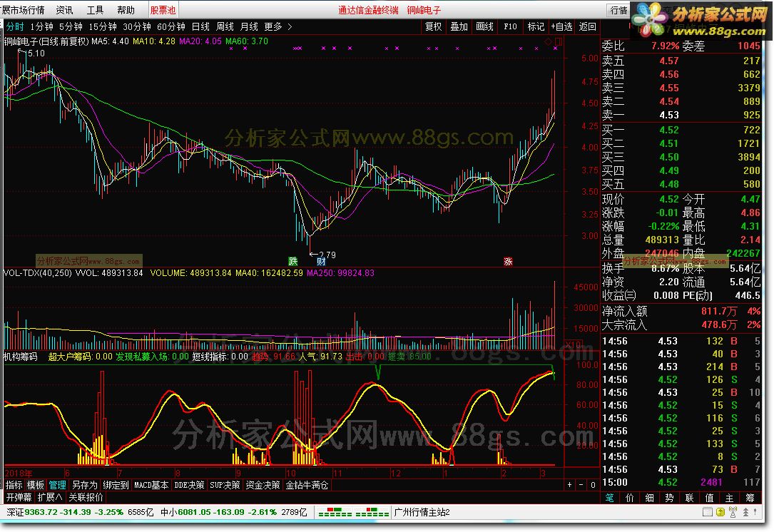Select the 笔 tick tab
This screenshot has height=532, width=774.
click(610, 498)
